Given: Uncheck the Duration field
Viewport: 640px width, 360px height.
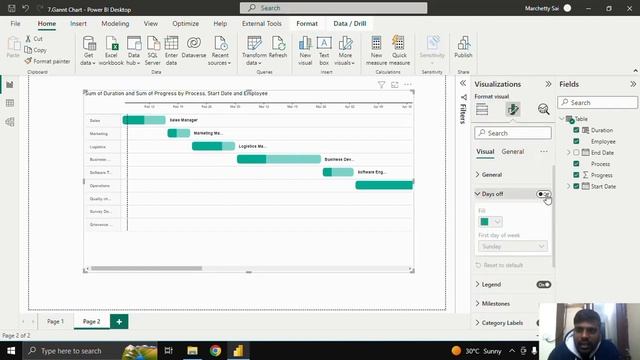Looking at the screenshot, I should [x=576, y=130].
